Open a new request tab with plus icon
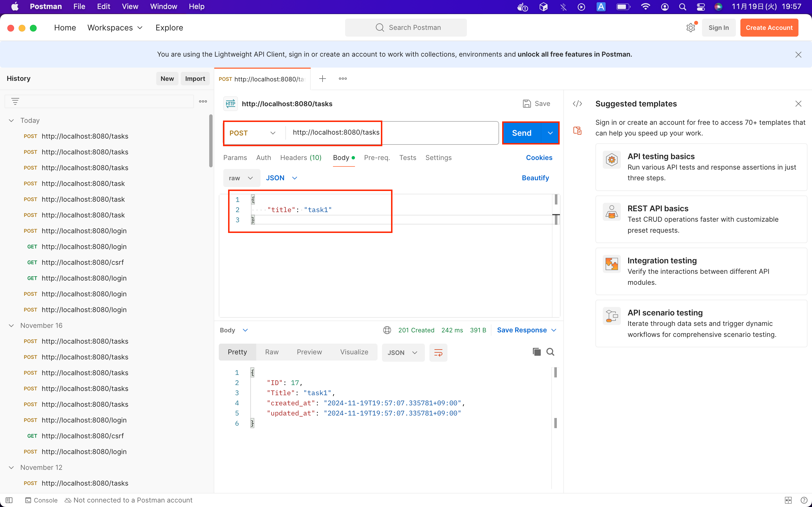The height and width of the screenshot is (507, 812). (x=323, y=79)
